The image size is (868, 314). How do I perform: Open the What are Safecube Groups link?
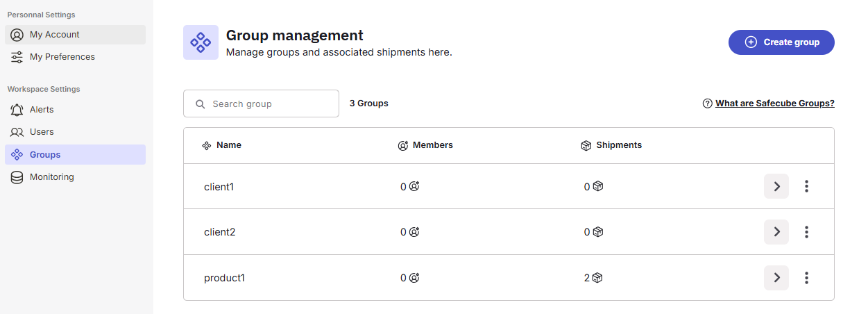[x=774, y=104]
